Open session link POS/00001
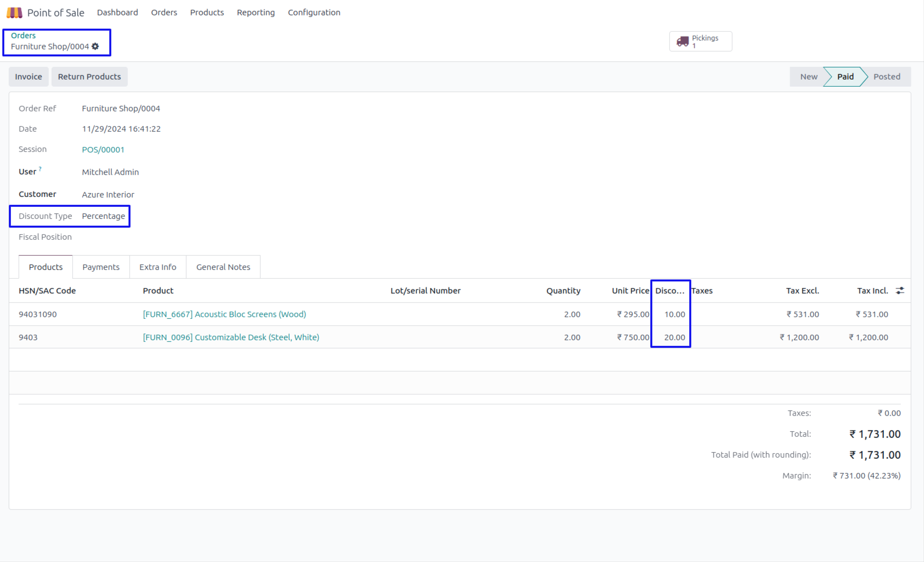 (x=103, y=150)
